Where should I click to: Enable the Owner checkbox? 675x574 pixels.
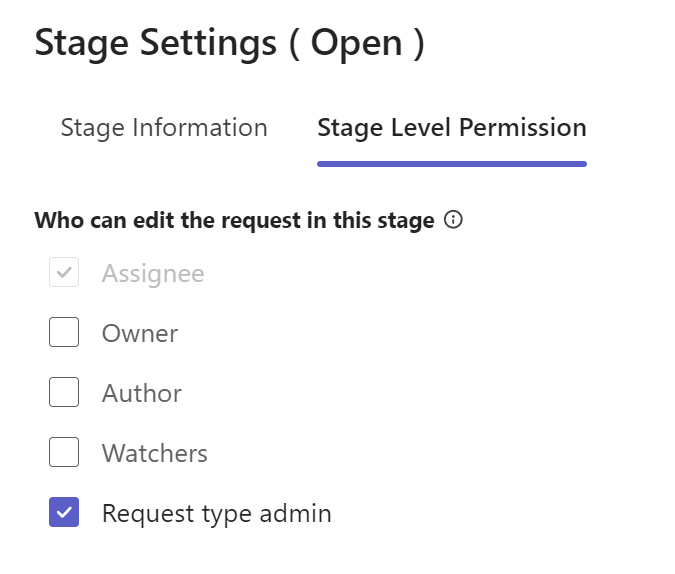point(64,332)
